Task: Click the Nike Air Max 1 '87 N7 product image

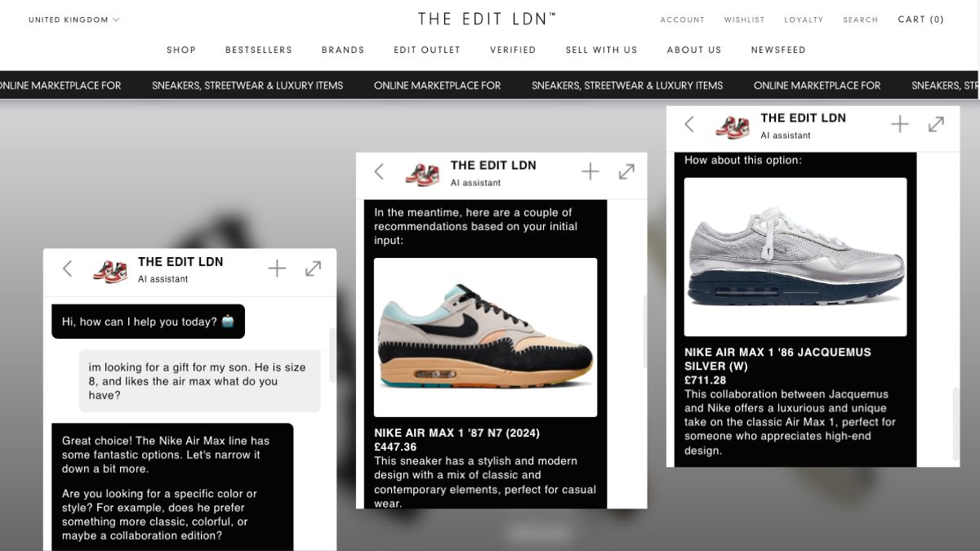Action: coord(485,338)
